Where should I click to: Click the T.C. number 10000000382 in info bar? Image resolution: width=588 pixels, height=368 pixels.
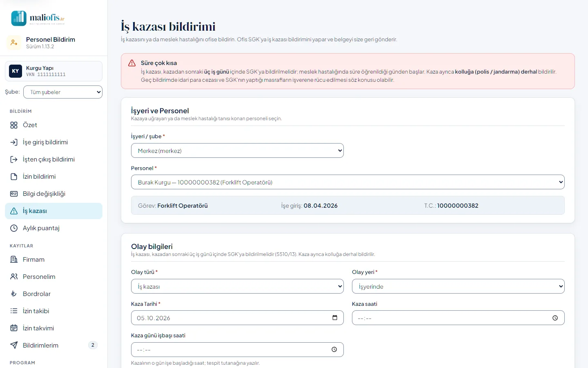[458, 206]
